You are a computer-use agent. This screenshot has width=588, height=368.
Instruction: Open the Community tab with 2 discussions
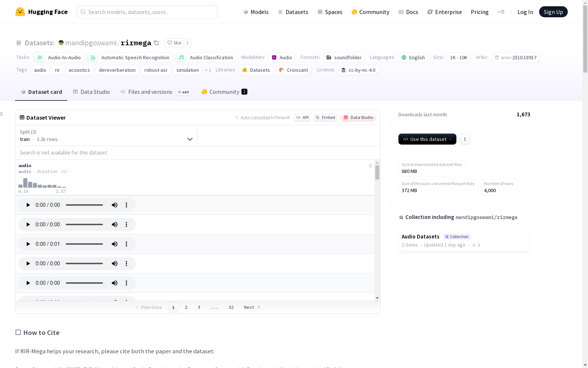click(x=224, y=92)
